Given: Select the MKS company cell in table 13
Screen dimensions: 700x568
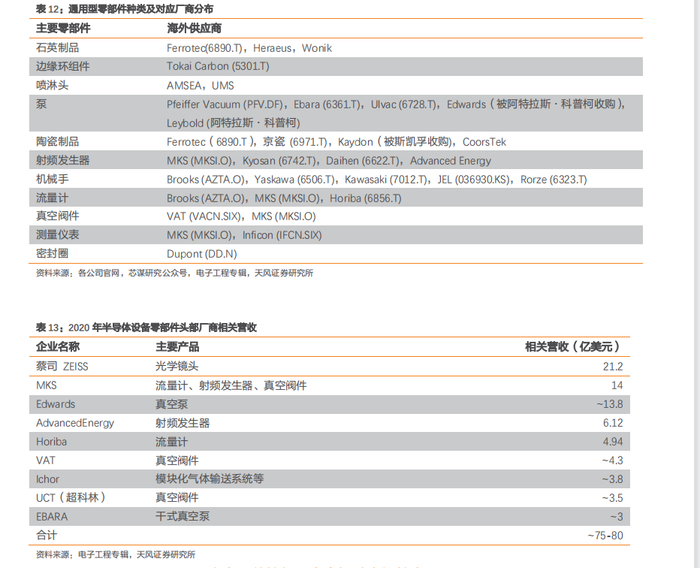Looking at the screenshot, I should pyautogui.click(x=46, y=385).
